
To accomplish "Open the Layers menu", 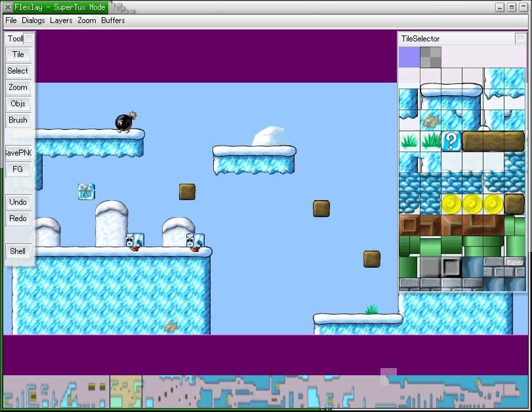I will point(61,20).
